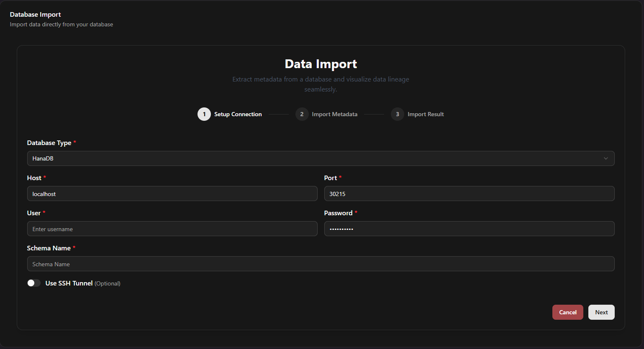
Task: Click the Database Import page title
Action: (36, 15)
